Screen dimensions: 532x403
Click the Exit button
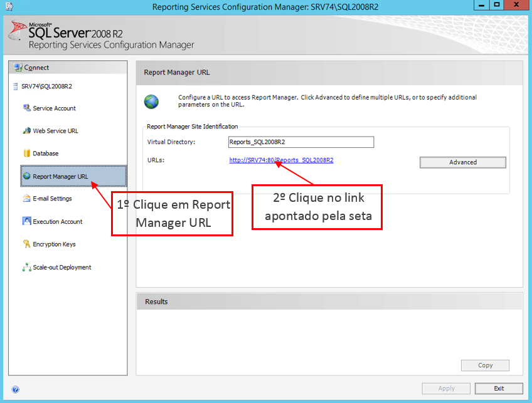[x=499, y=389]
